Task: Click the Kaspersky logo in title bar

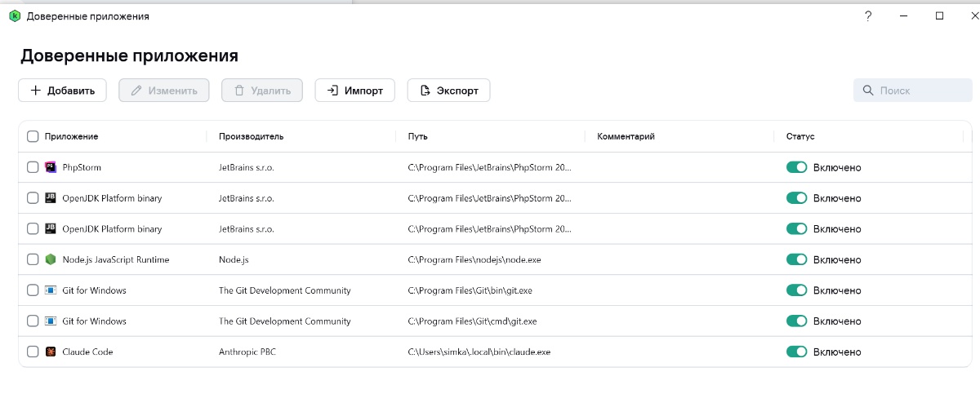Action: (14, 16)
